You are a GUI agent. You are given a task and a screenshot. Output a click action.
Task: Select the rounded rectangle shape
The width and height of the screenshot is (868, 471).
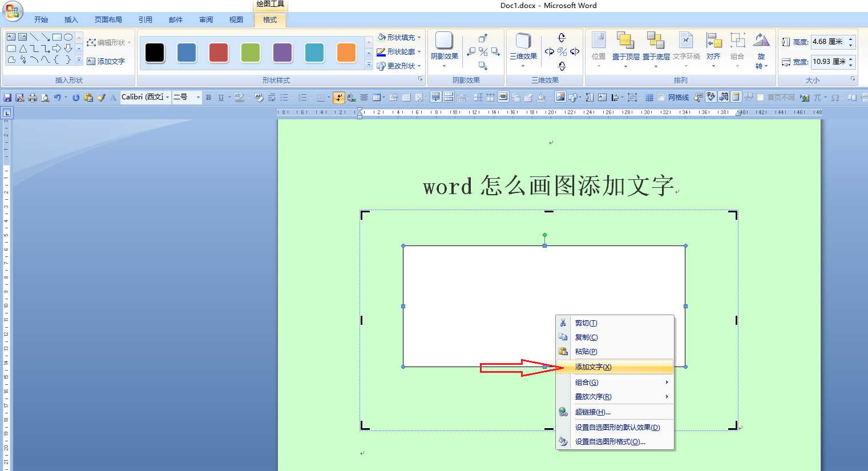11,49
